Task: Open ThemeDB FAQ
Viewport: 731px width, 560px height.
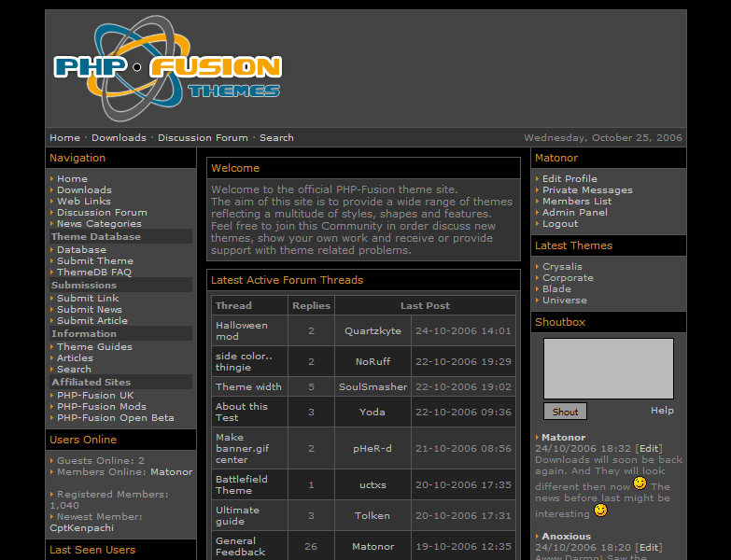Action: tap(94, 273)
